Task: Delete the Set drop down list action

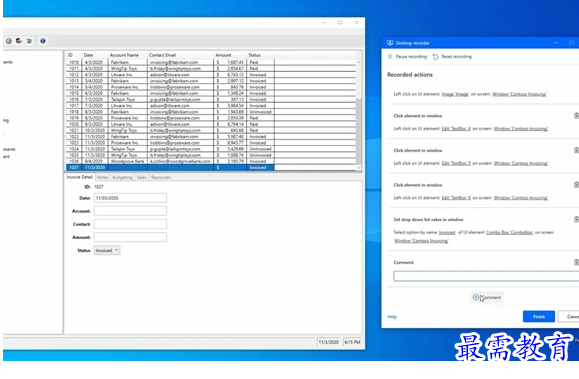Action: pyautogui.click(x=576, y=219)
